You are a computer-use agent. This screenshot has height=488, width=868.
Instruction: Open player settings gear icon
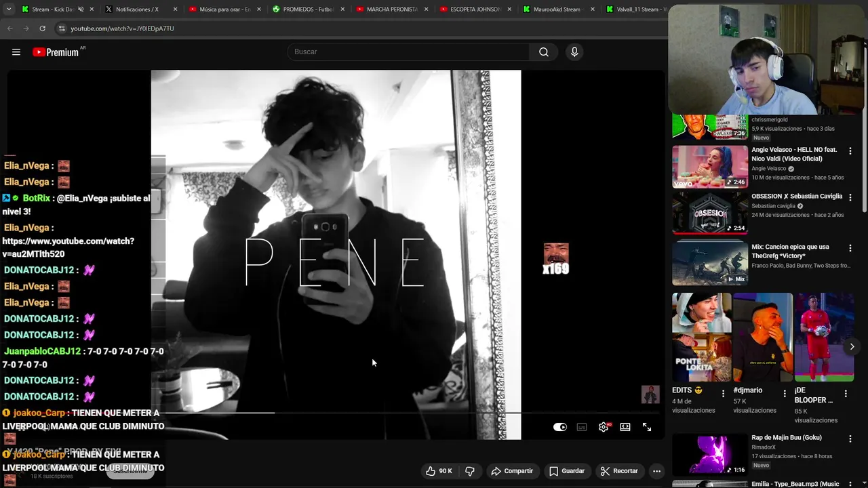point(604,427)
